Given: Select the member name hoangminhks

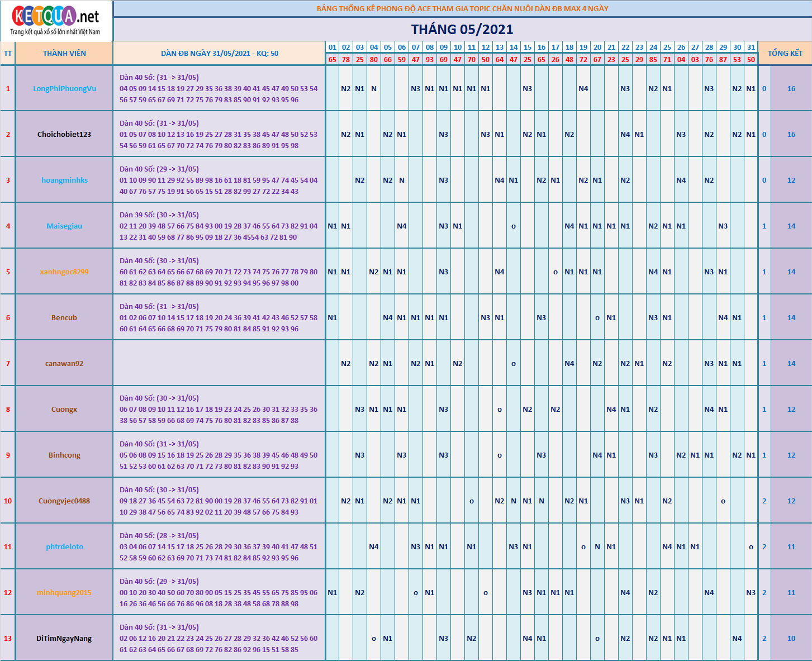Looking at the screenshot, I should tap(64, 180).
